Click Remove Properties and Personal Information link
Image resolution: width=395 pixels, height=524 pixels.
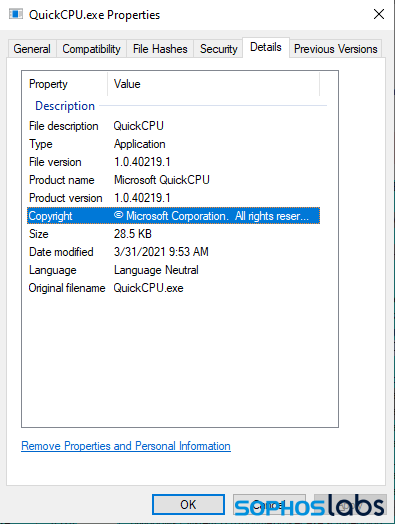click(126, 446)
